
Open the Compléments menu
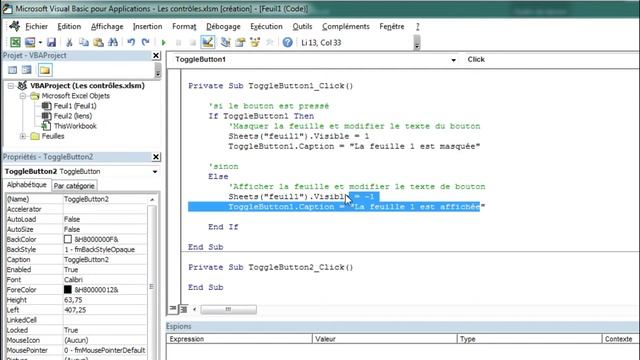tap(346, 27)
